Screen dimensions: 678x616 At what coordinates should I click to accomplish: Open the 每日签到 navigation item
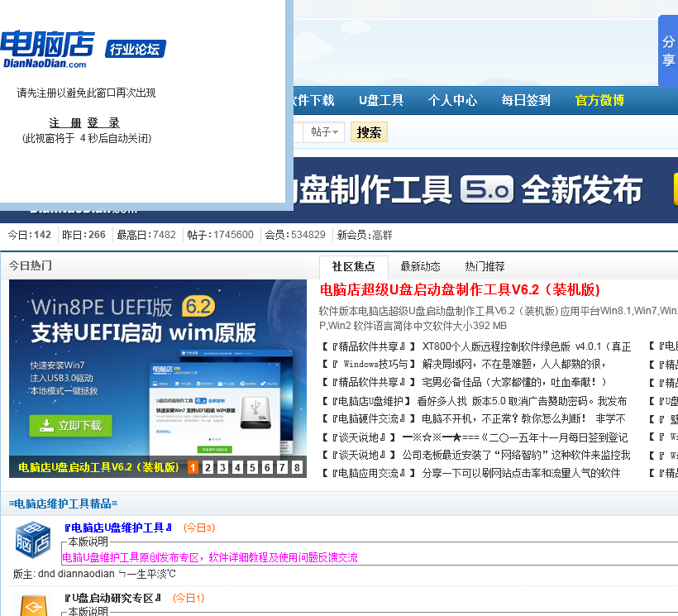point(526,100)
